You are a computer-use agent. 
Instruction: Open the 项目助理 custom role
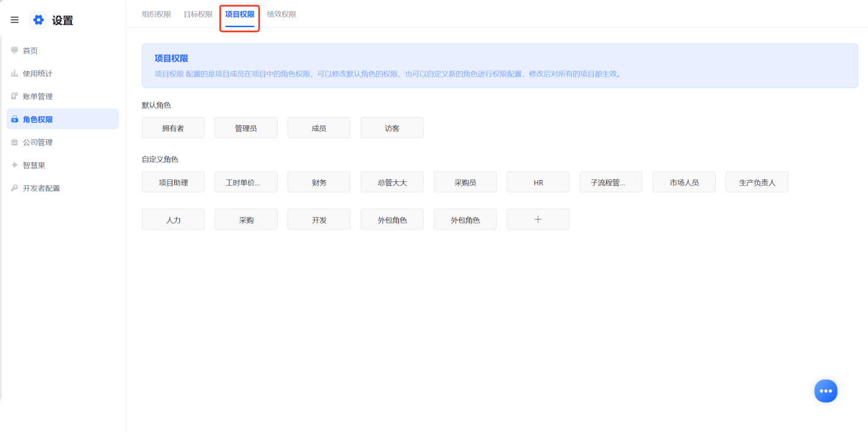[173, 182]
